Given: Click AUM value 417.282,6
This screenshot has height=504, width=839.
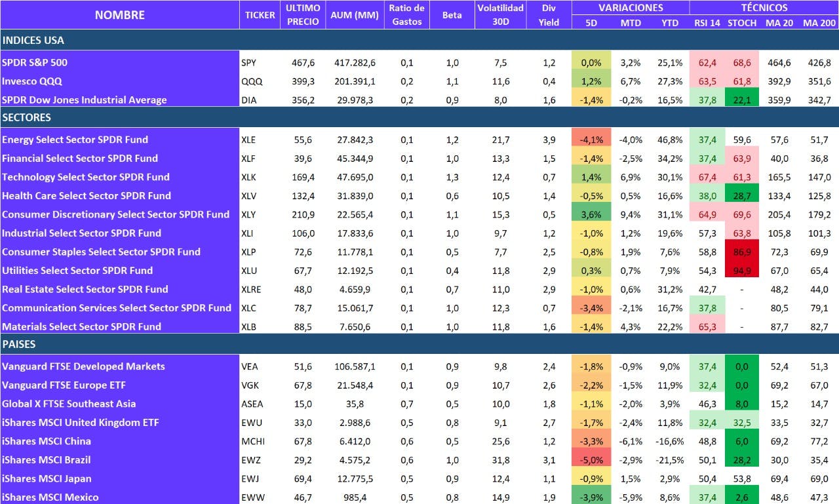Looking at the screenshot, I should coord(355,63).
